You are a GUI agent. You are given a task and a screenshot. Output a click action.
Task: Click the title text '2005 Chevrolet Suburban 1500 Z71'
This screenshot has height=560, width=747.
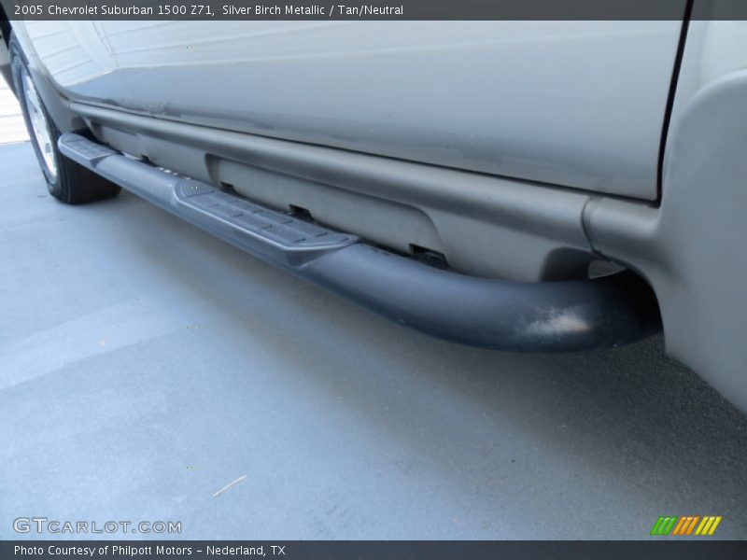[x=113, y=10]
